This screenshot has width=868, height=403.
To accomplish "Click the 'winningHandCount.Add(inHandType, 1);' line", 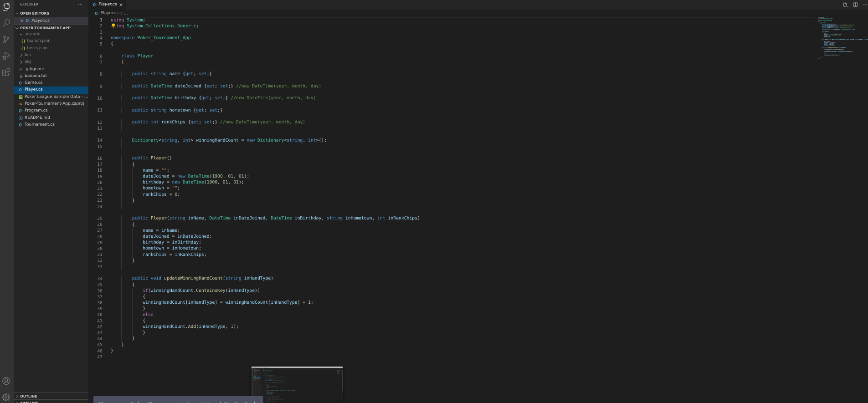I will 190,326.
